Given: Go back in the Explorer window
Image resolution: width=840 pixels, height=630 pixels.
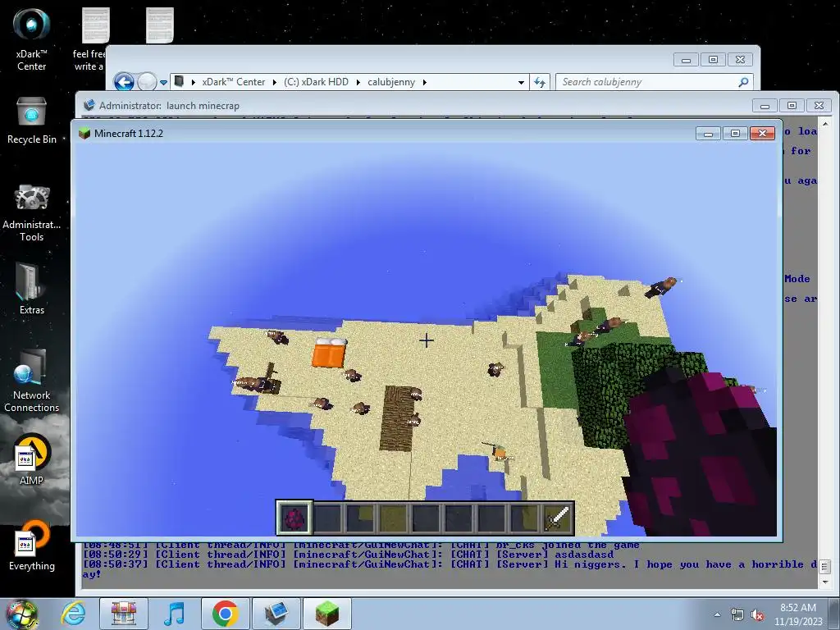Looking at the screenshot, I should pos(124,82).
